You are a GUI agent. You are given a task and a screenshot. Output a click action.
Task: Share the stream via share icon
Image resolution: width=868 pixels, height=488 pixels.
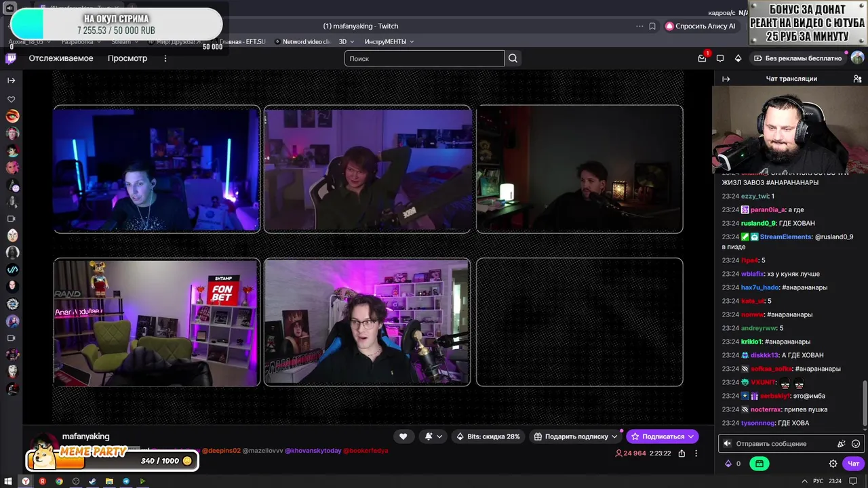pyautogui.click(x=682, y=453)
